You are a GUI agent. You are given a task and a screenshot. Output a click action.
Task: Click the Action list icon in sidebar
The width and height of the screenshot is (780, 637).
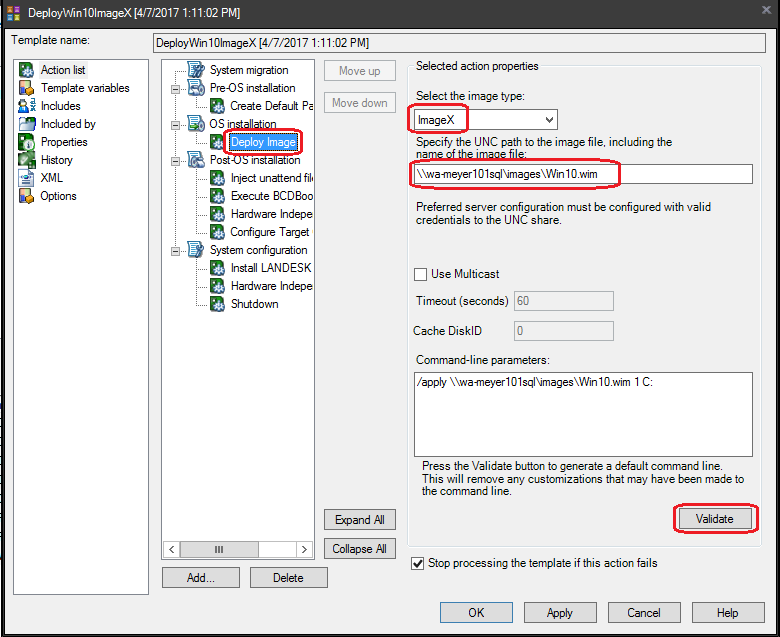click(26, 70)
